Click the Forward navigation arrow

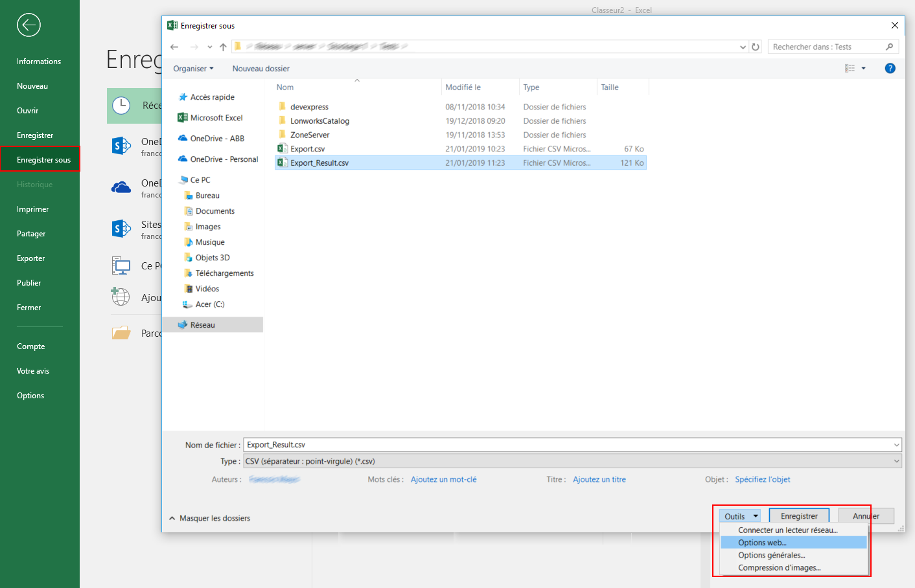(194, 47)
